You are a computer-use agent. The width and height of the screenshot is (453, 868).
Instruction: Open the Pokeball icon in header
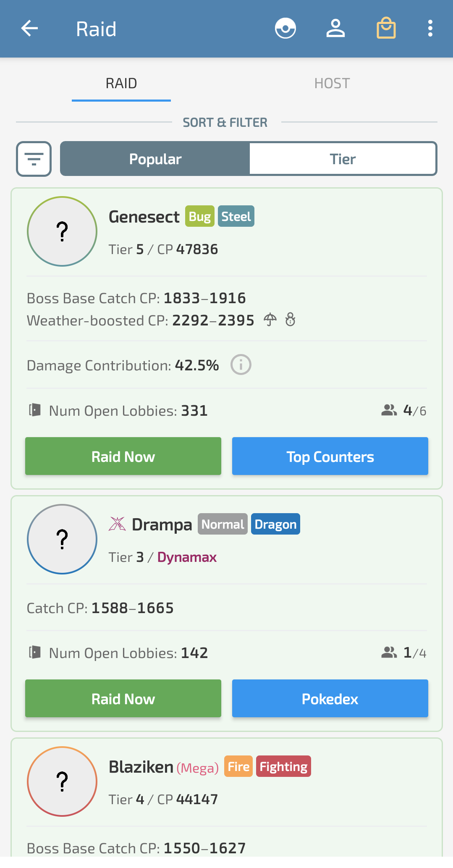[x=285, y=29]
